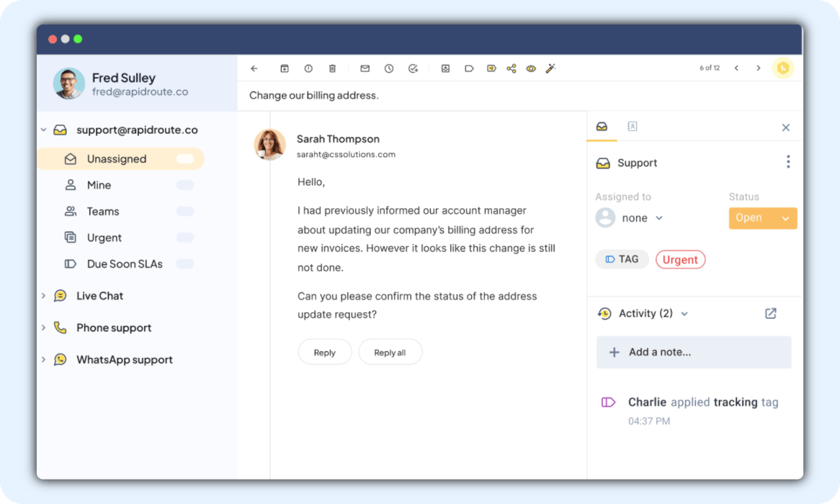Click the share icon in the toolbar
Screen dimensions: 840x504
click(x=511, y=68)
